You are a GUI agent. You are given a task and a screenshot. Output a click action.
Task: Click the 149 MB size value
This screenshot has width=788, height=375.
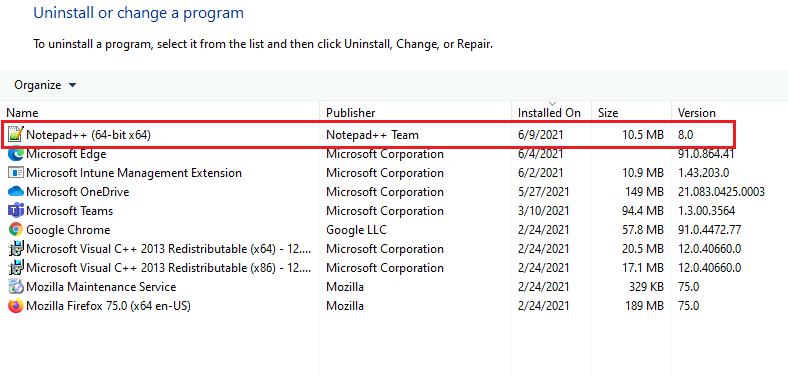[x=643, y=192]
